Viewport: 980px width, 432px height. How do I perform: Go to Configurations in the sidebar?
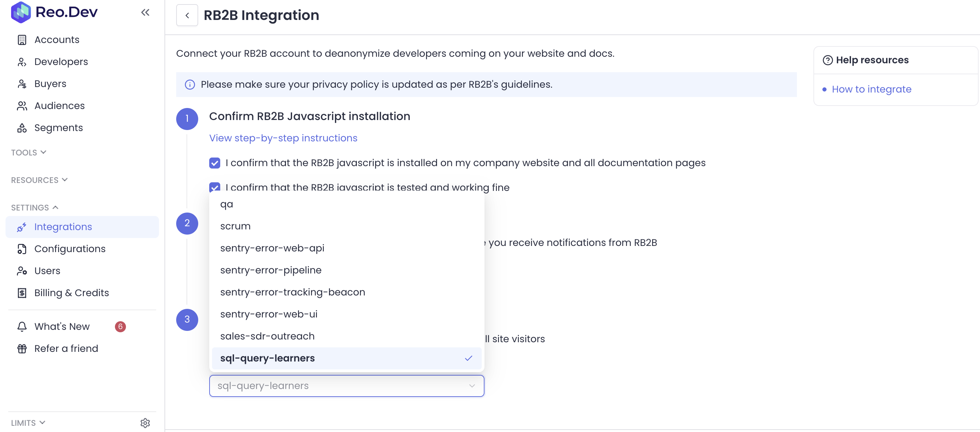pos(70,249)
